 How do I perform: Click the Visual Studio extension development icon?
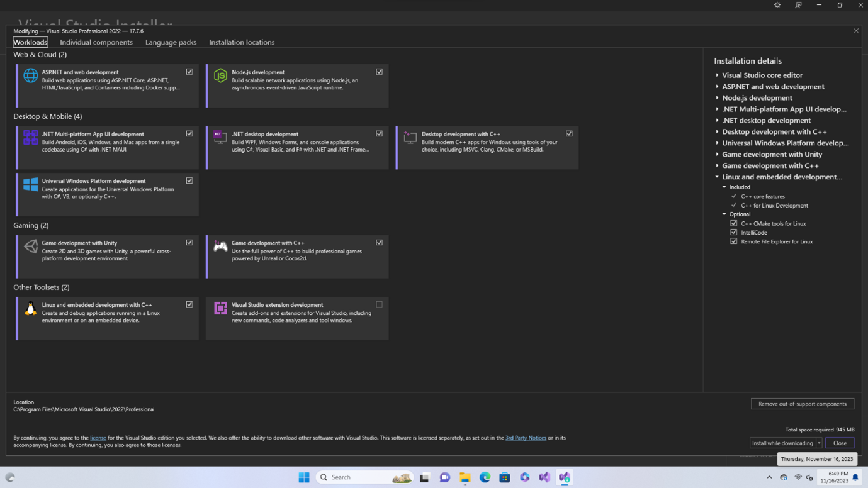(x=220, y=308)
